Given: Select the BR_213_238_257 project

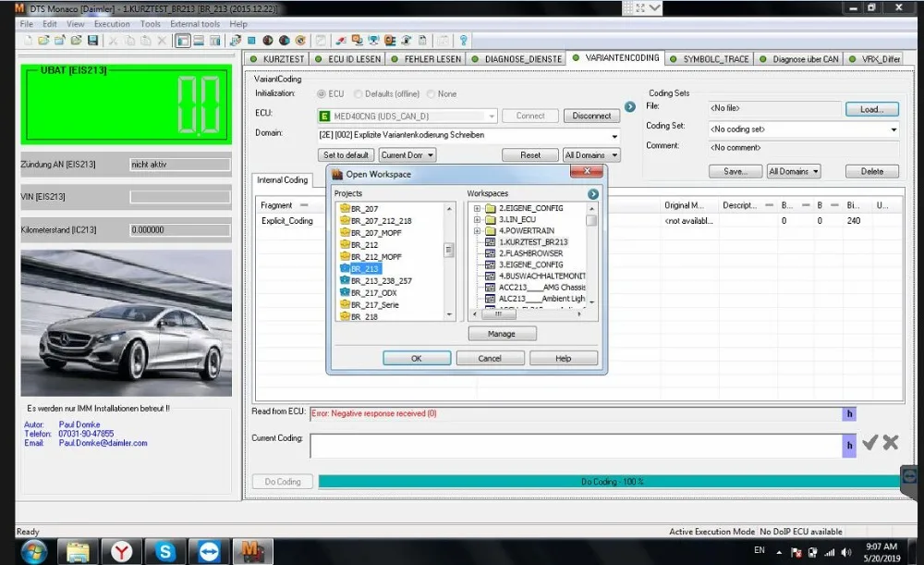Looking at the screenshot, I should (x=381, y=280).
